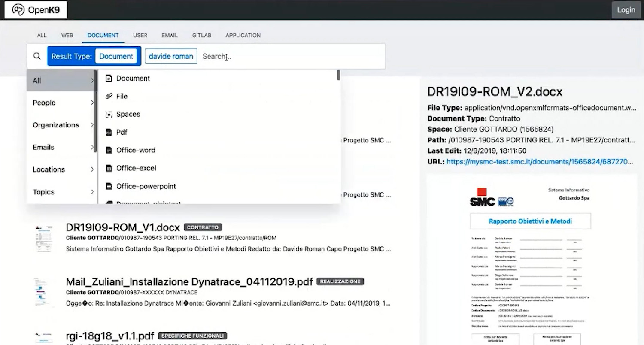The width and height of the screenshot is (644, 345).
Task: Click the Cliente GOTTARDO/010987-XXXXXX DYNATRACE path
Action: pyautogui.click(x=132, y=293)
